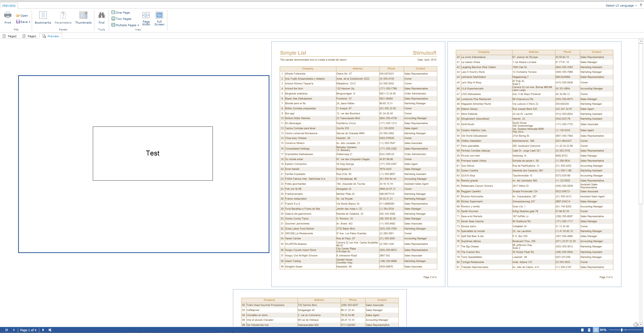
Task: Select single page layout in status bar
Action: [x=582, y=330]
